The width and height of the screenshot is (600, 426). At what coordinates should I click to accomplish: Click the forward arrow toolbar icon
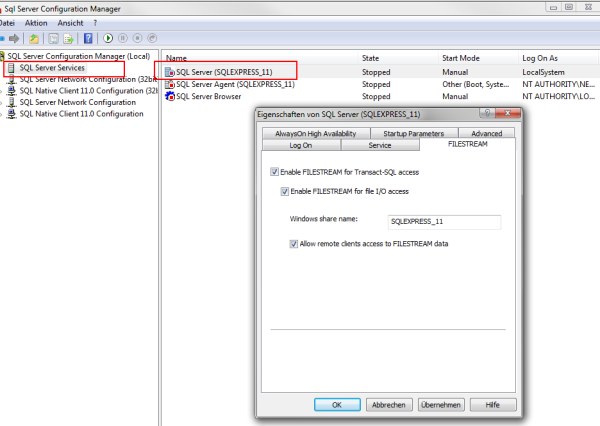click(x=14, y=38)
